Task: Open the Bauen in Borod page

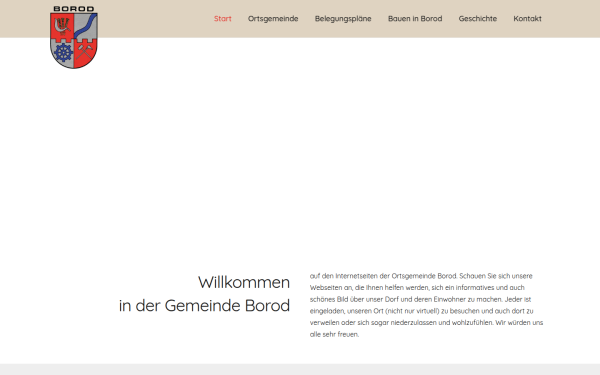Action: [415, 19]
